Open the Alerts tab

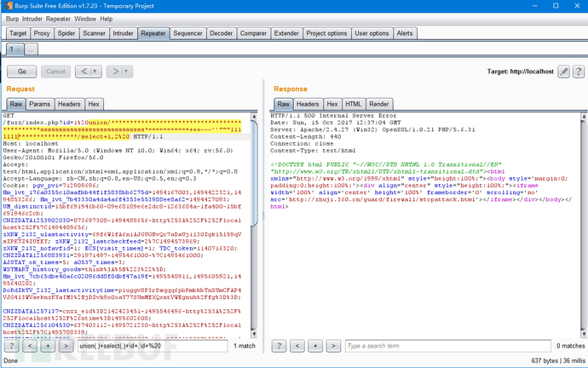point(405,33)
